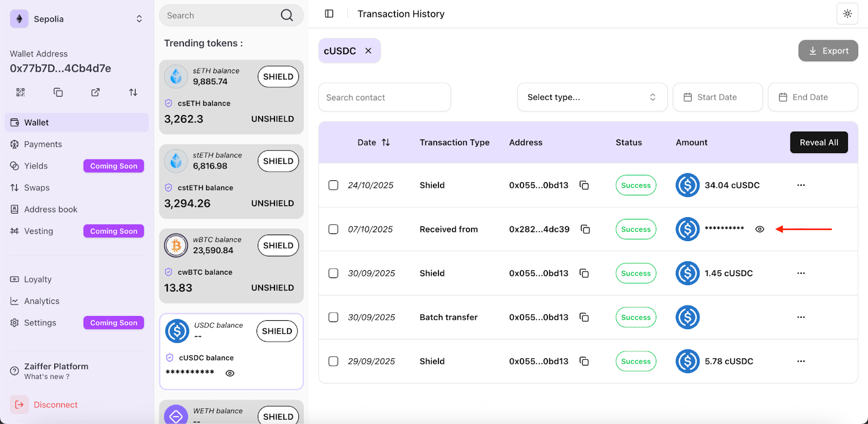Copy address in the 1.45 cUSDC row

584,273
